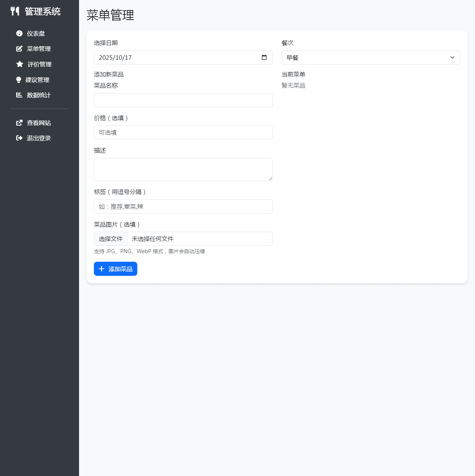
Task: Click the edit icon beside 菜单管理
Action: 19,49
